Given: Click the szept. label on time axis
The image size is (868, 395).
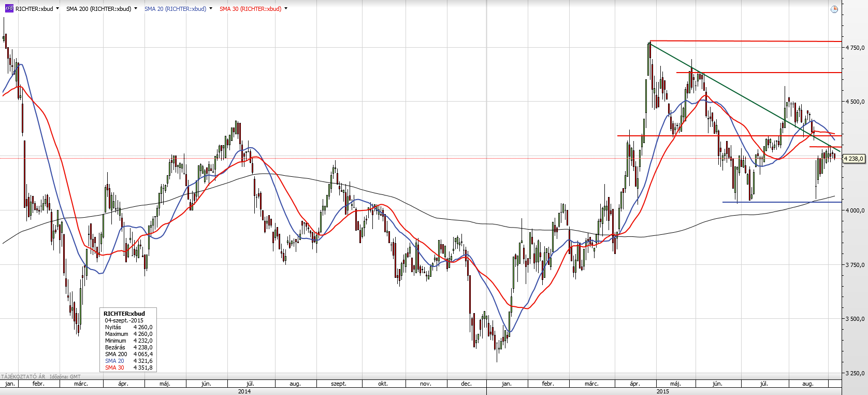Looking at the screenshot, I should [x=339, y=384].
